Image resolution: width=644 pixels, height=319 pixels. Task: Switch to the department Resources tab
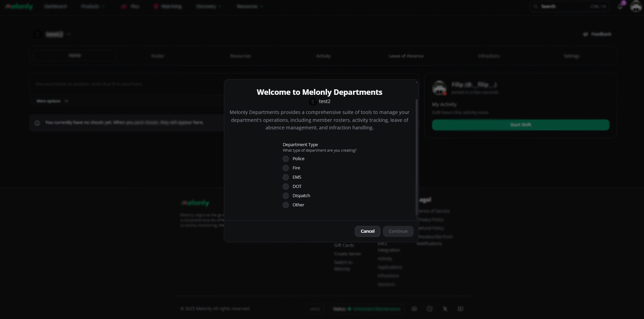240,56
